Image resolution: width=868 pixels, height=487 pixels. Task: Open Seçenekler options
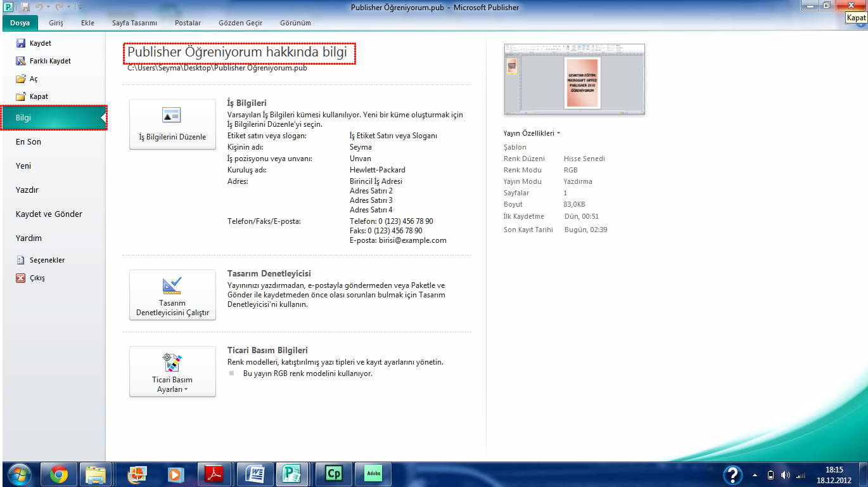click(x=40, y=260)
